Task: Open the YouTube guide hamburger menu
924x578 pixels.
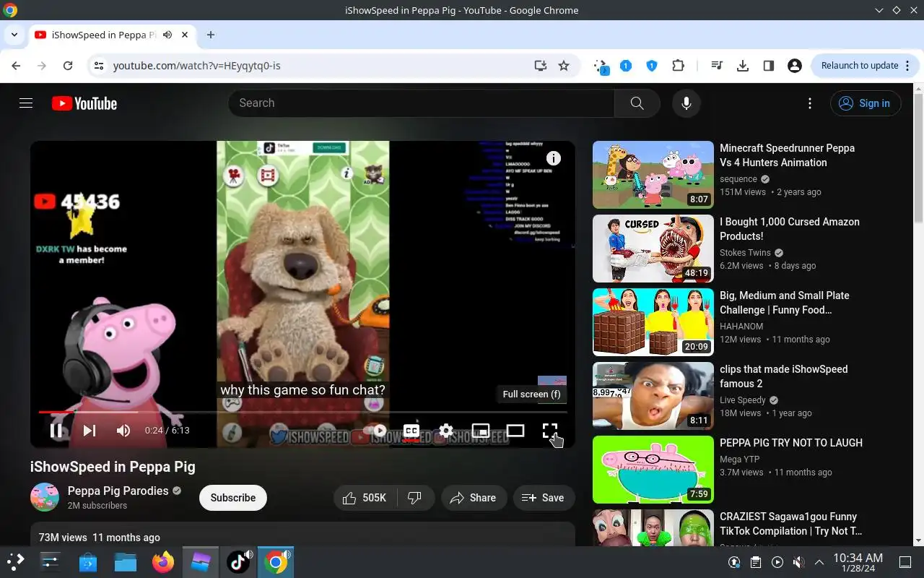Action: click(x=26, y=103)
